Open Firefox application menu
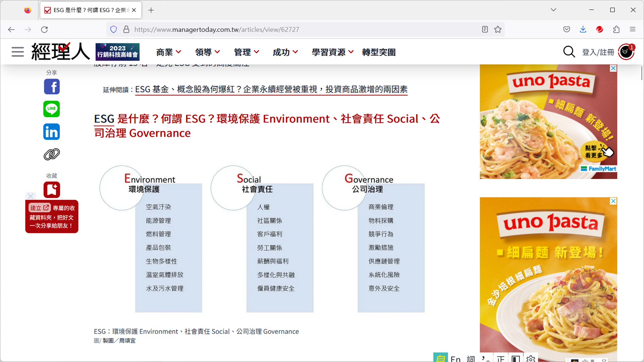 [633, 29]
